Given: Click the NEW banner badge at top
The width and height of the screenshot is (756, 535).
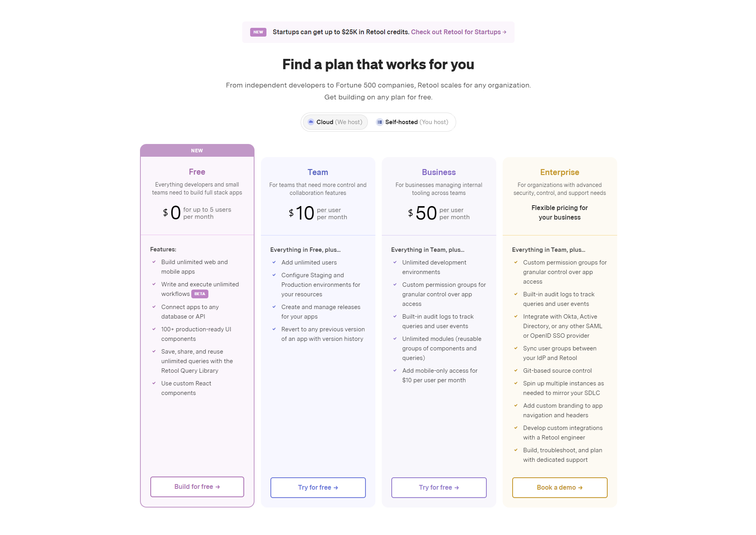Looking at the screenshot, I should point(258,32).
